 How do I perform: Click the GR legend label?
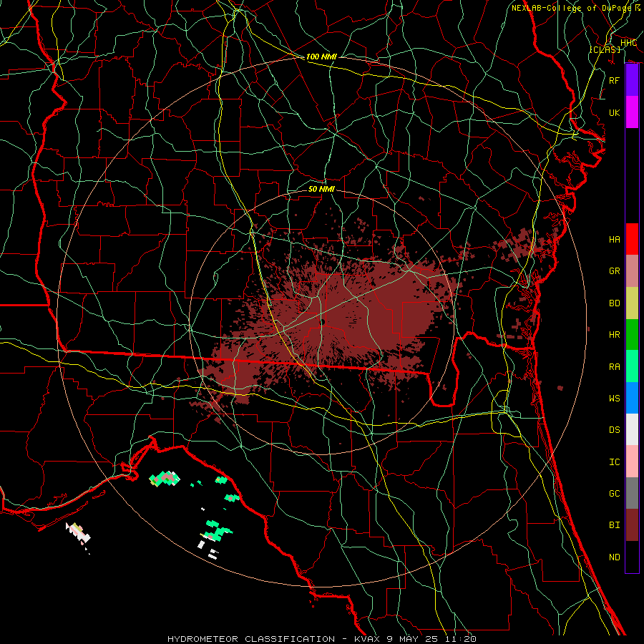click(x=615, y=271)
